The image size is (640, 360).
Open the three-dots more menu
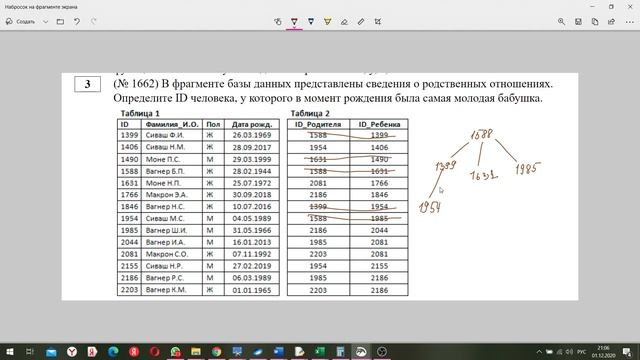(x=629, y=22)
